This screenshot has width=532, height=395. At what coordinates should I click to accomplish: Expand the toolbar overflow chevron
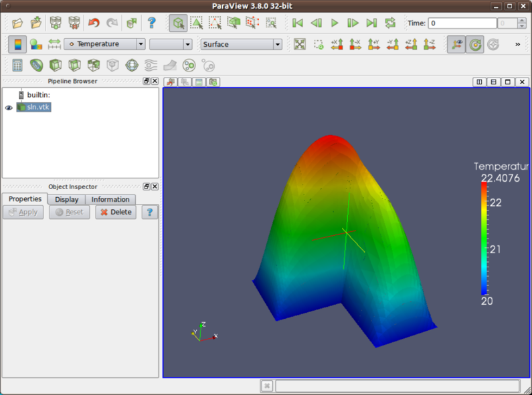(517, 45)
